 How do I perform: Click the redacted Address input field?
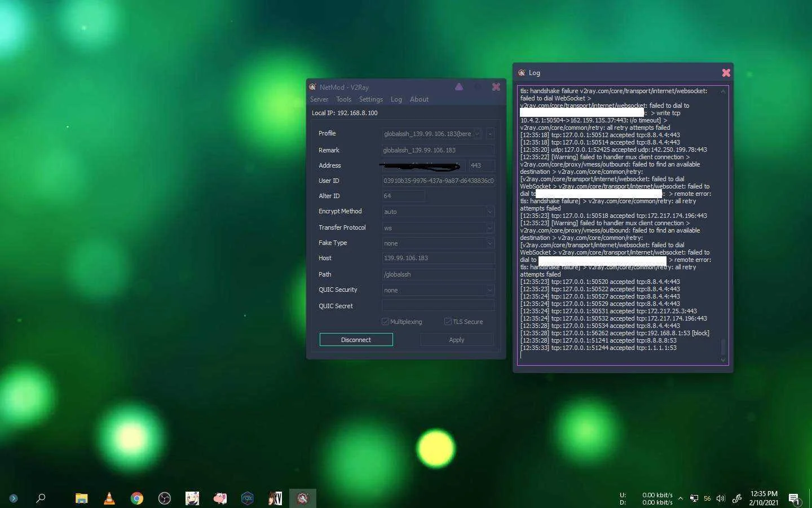pos(424,165)
